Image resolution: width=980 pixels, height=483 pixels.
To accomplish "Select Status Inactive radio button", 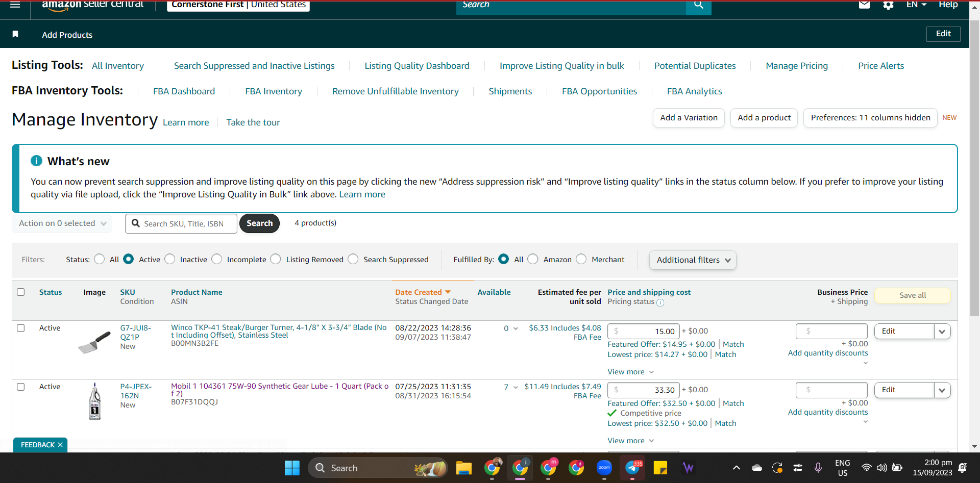I will tap(170, 259).
